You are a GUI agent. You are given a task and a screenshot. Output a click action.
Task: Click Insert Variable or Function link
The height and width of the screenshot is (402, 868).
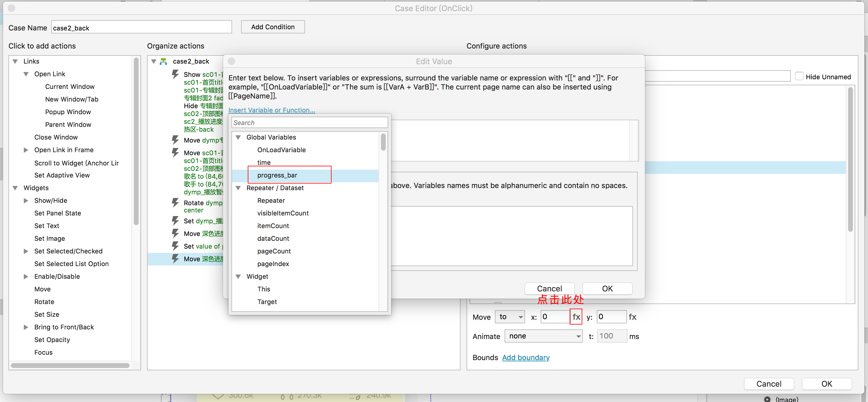(x=272, y=110)
